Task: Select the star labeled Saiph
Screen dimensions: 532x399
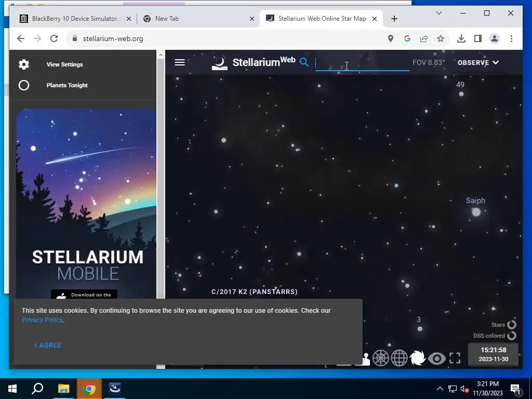Action: 476,212
